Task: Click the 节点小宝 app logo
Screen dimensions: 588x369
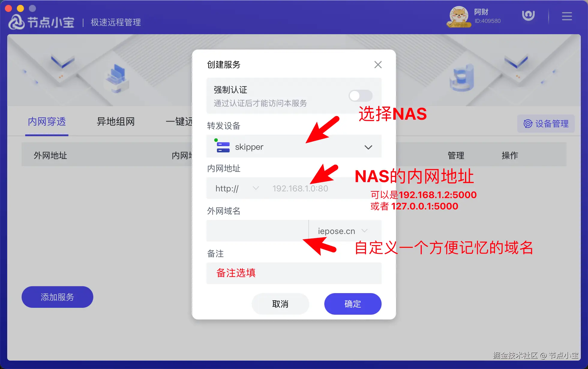Action: (x=41, y=22)
